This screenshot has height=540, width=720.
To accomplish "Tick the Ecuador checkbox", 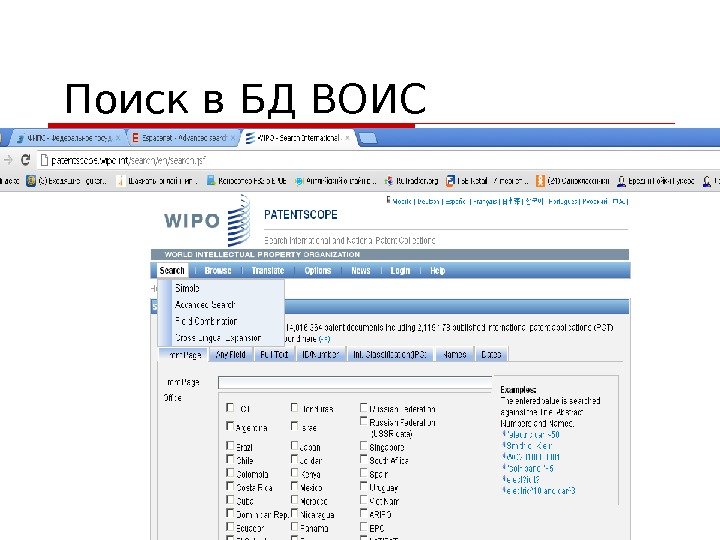I will 230,527.
